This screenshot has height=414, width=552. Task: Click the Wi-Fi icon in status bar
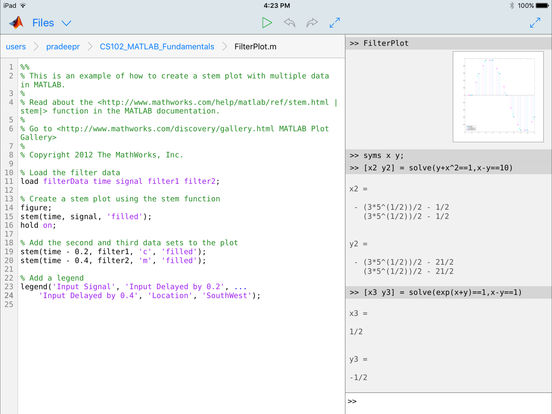(x=23, y=6)
